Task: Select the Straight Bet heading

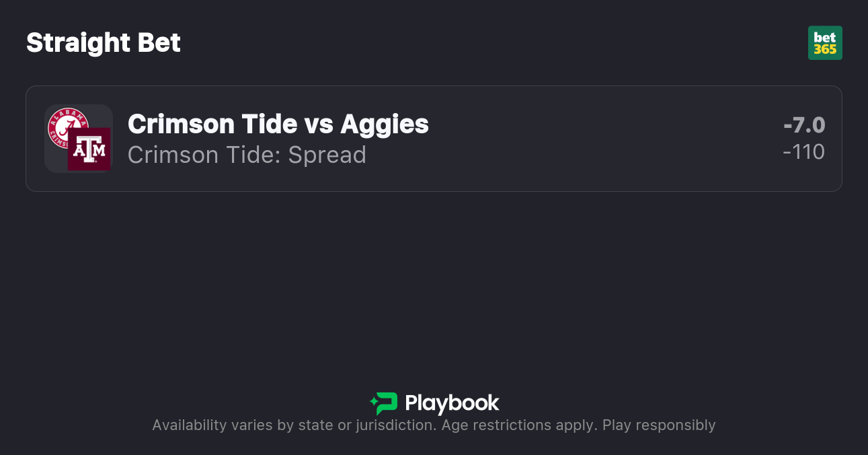Action: tap(104, 43)
